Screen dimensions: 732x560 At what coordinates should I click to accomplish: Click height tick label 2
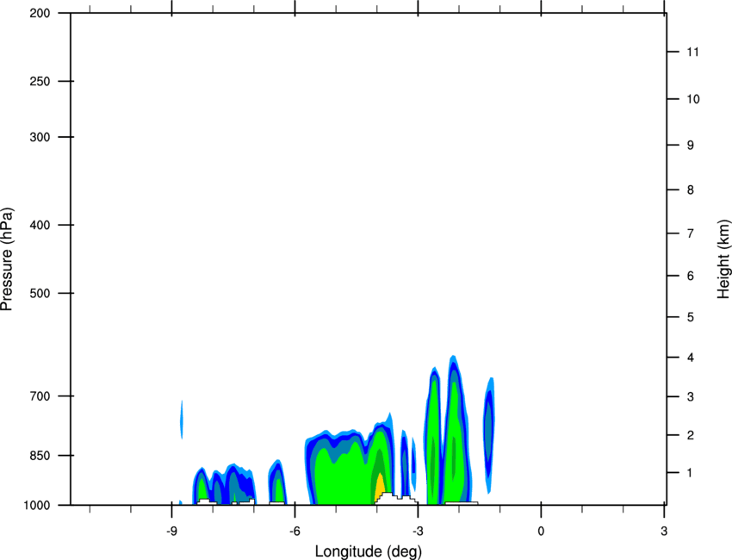pos(691,435)
